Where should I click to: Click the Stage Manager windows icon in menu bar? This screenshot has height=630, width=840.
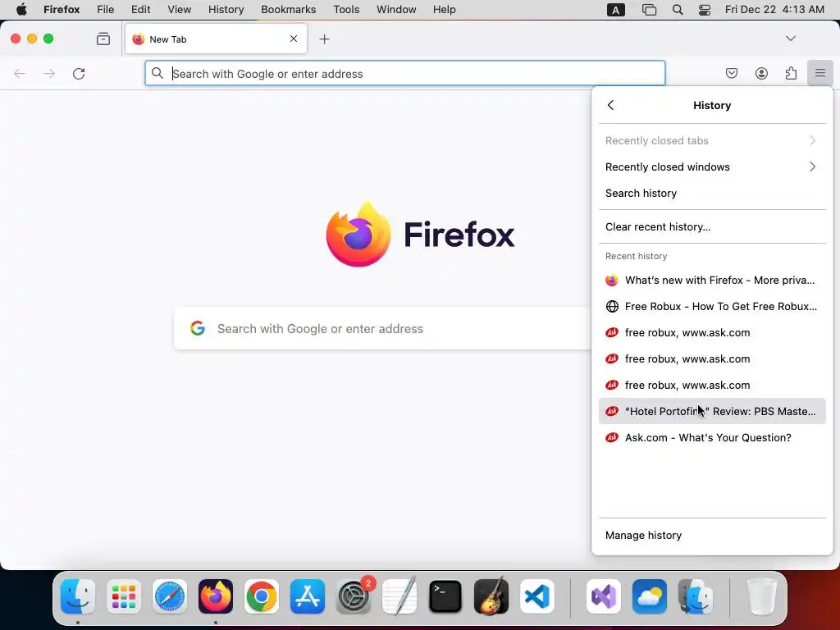649,10
